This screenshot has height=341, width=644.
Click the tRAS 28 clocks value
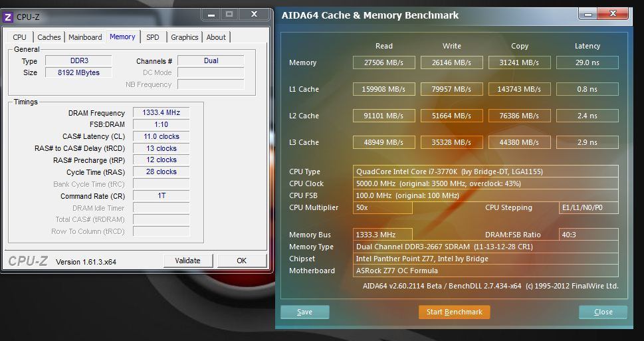point(161,171)
